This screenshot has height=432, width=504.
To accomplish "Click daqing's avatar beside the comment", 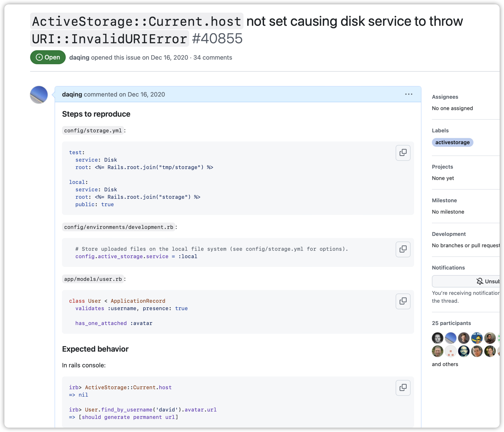I will point(39,95).
